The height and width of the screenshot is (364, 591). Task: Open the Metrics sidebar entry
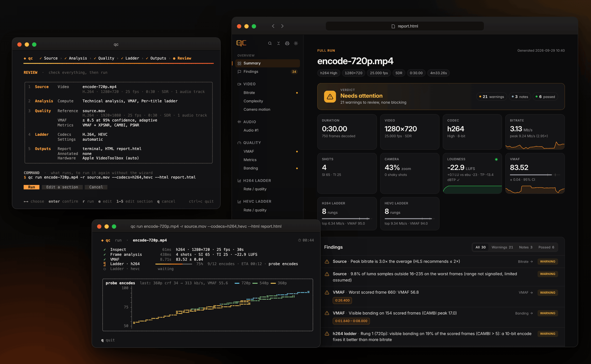tap(267, 160)
